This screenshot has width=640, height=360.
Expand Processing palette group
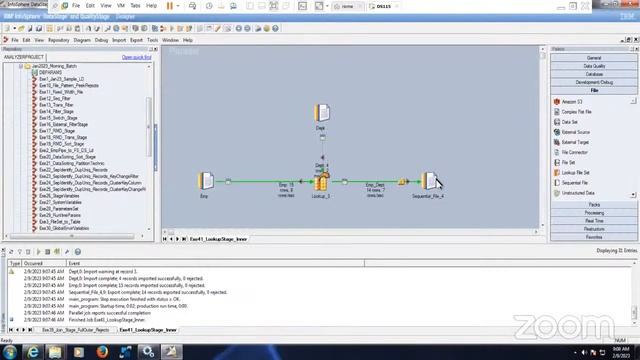(594, 213)
